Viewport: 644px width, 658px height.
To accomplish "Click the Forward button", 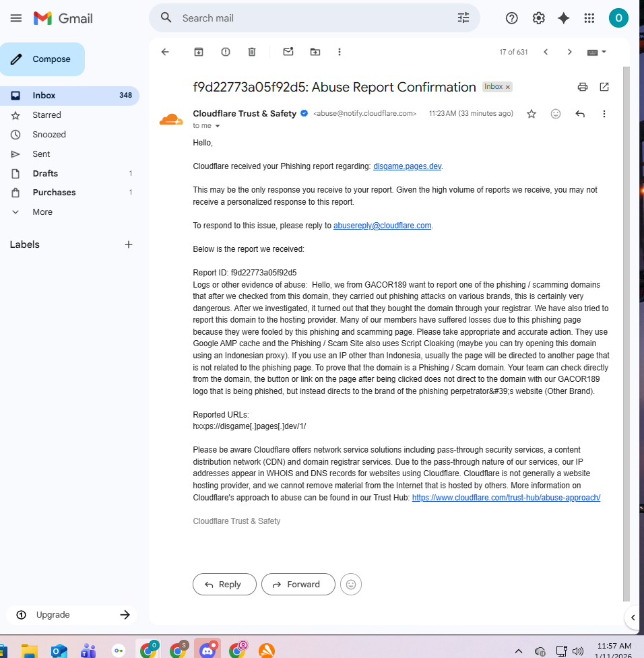I will coord(298,584).
